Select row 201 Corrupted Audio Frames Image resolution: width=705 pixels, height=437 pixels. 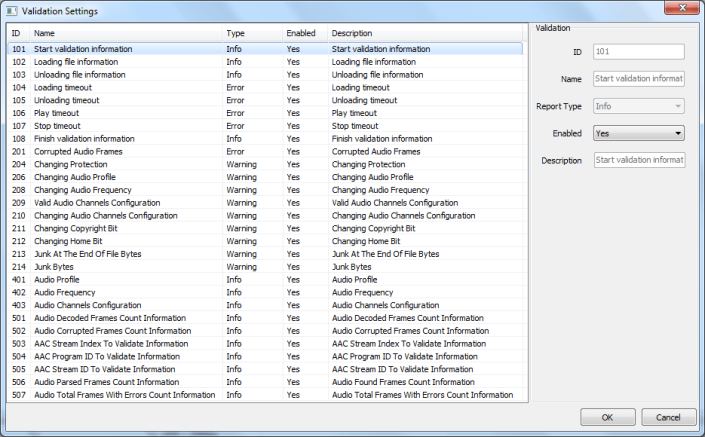[265, 152]
